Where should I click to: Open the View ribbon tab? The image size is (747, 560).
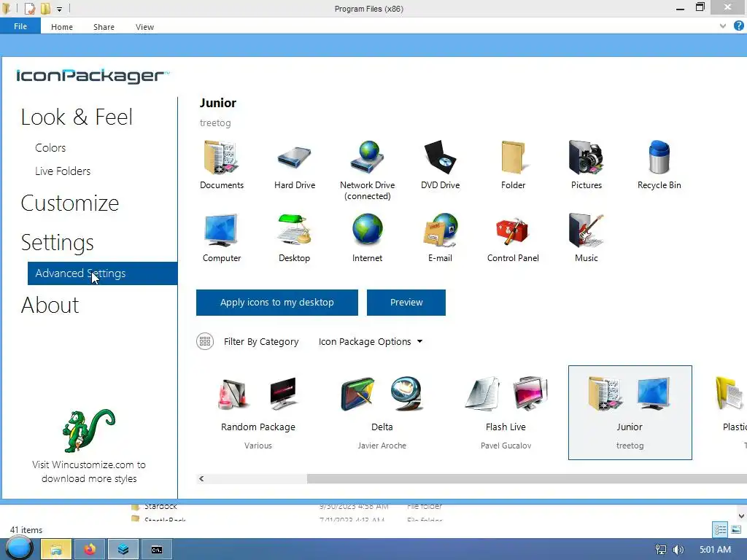tap(144, 27)
